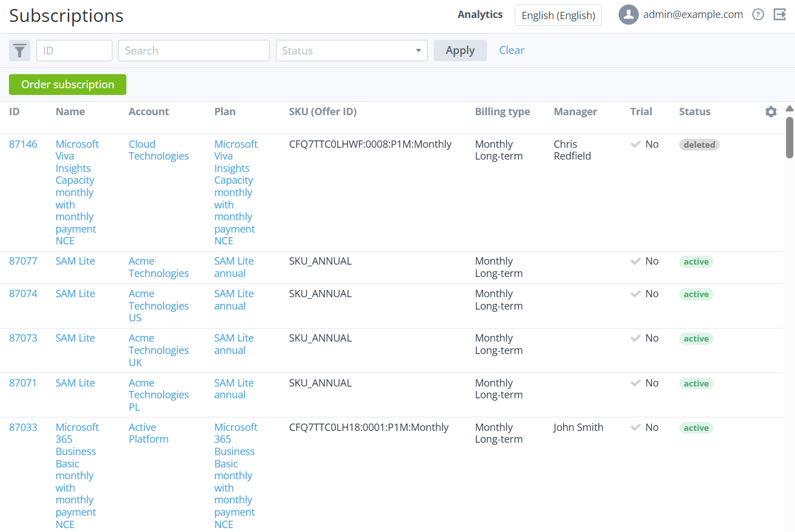Click active status badge for 87033
795x532 pixels.
(x=696, y=428)
